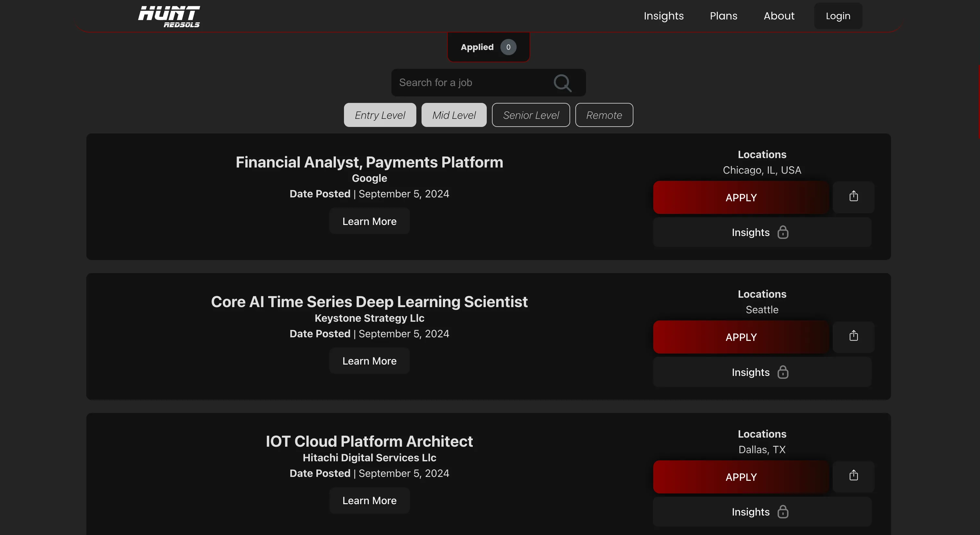This screenshot has width=980, height=535.
Task: Click lock icon on Keystone Strategy Insights
Action: (x=783, y=372)
